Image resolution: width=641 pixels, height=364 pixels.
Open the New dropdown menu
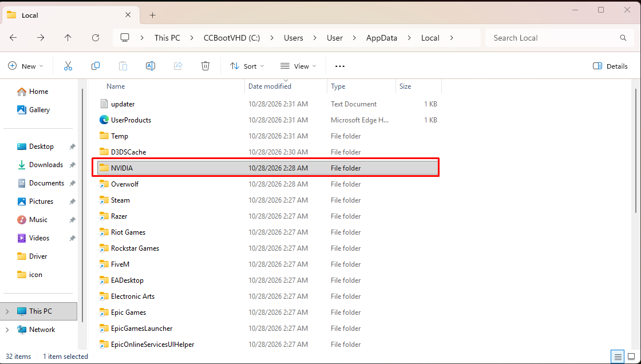[26, 66]
